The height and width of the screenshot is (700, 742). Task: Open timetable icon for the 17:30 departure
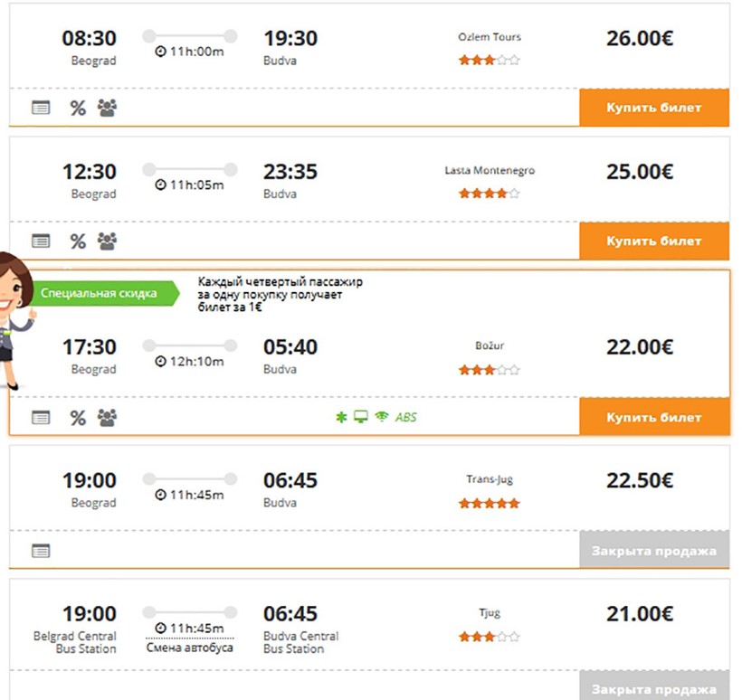pyautogui.click(x=41, y=418)
